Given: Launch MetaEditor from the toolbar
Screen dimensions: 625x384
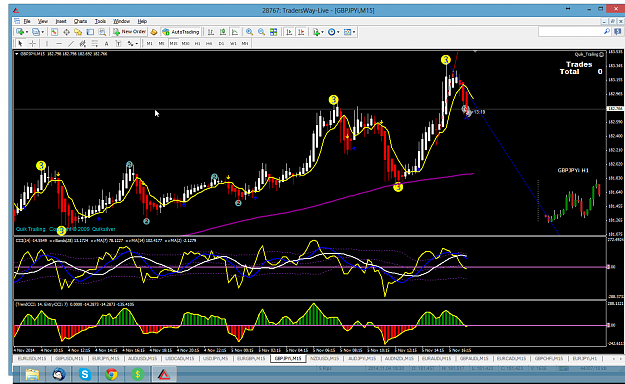Looking at the screenshot, I should pos(153,32).
